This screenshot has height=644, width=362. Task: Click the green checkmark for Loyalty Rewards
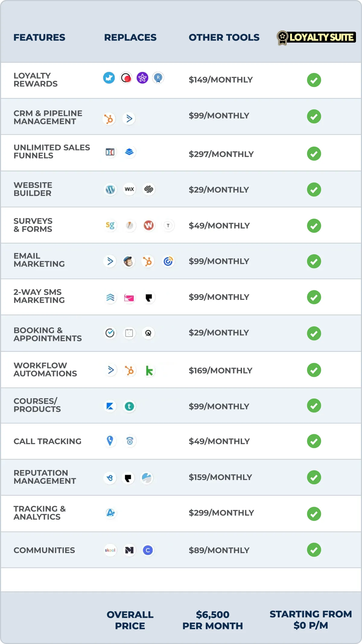314,80
